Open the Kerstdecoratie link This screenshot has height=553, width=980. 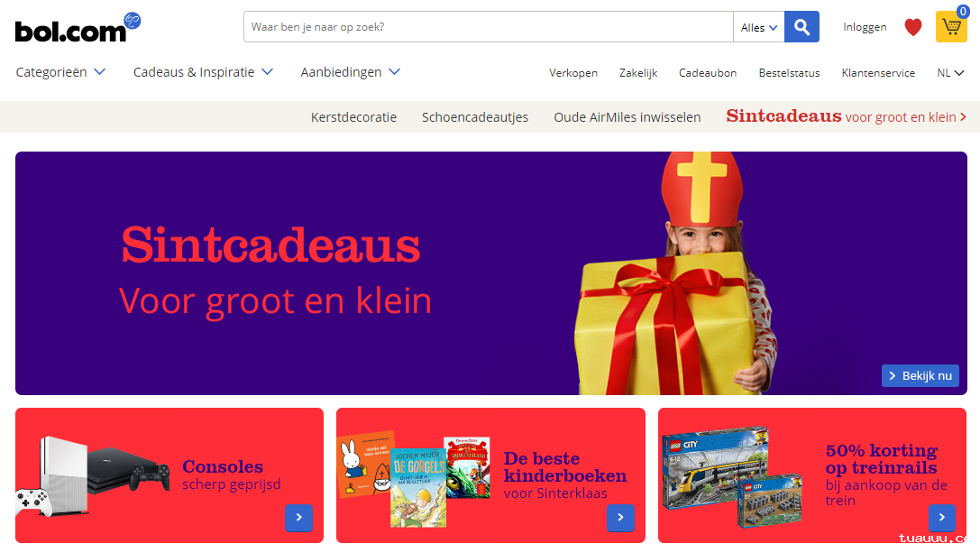[353, 117]
